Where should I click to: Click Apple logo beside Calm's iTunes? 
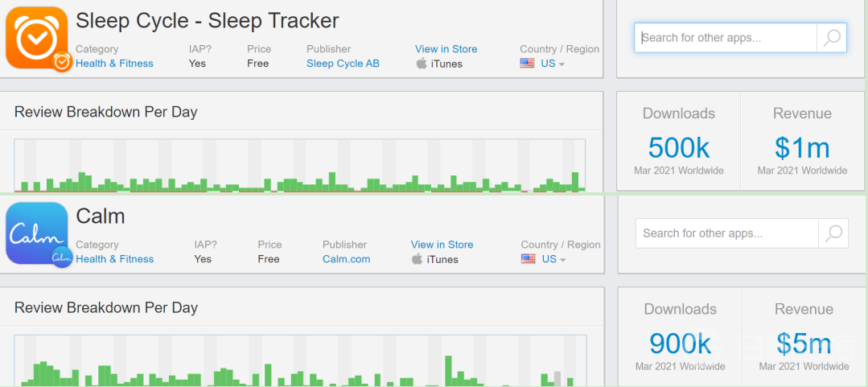[x=418, y=259]
